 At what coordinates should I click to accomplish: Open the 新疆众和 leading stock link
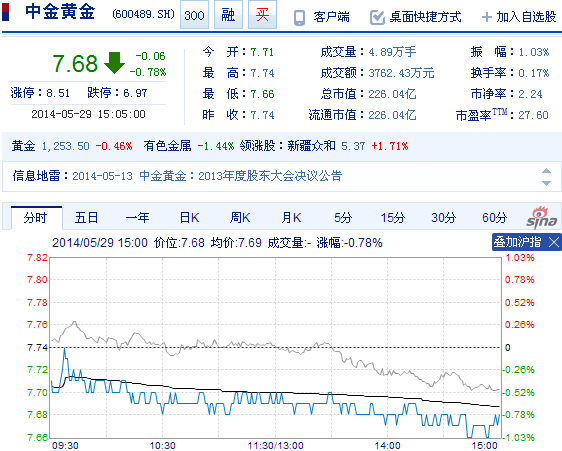[x=311, y=146]
